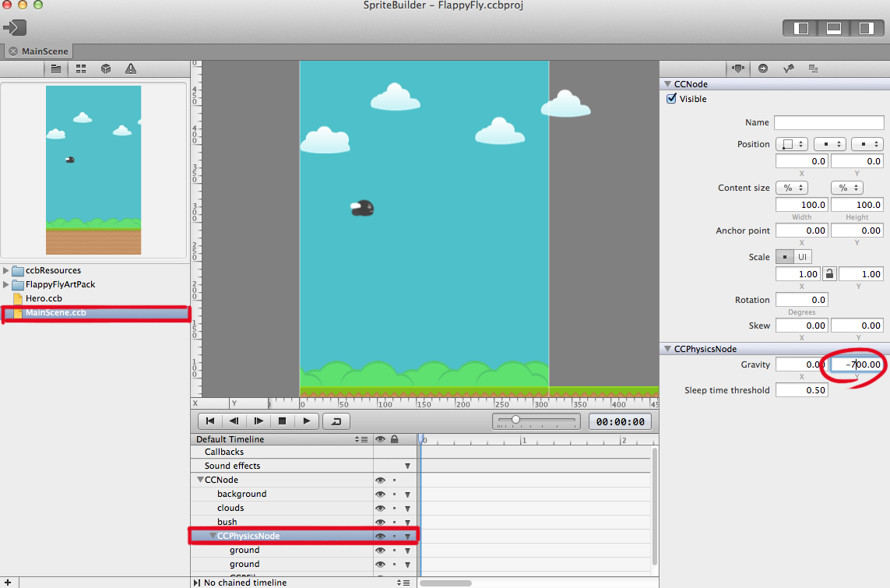Click the Sleep time threshold field
This screenshot has height=588, width=890.
coord(801,390)
